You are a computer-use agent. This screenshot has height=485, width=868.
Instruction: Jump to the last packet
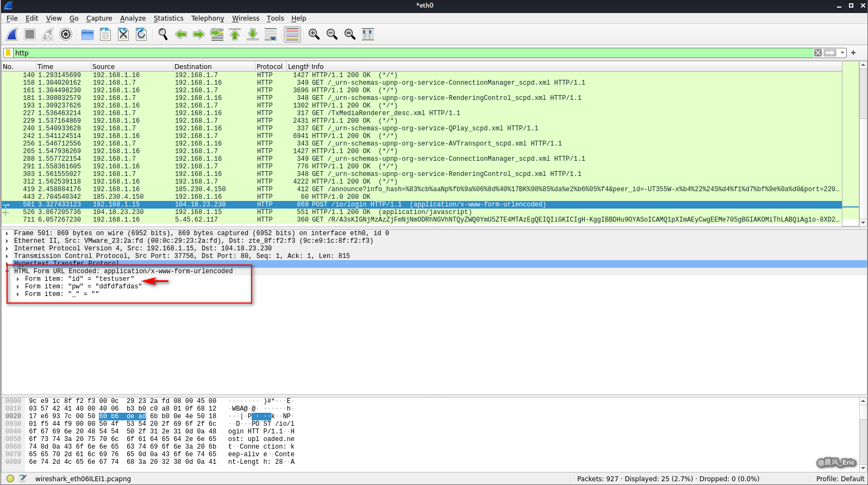(253, 34)
